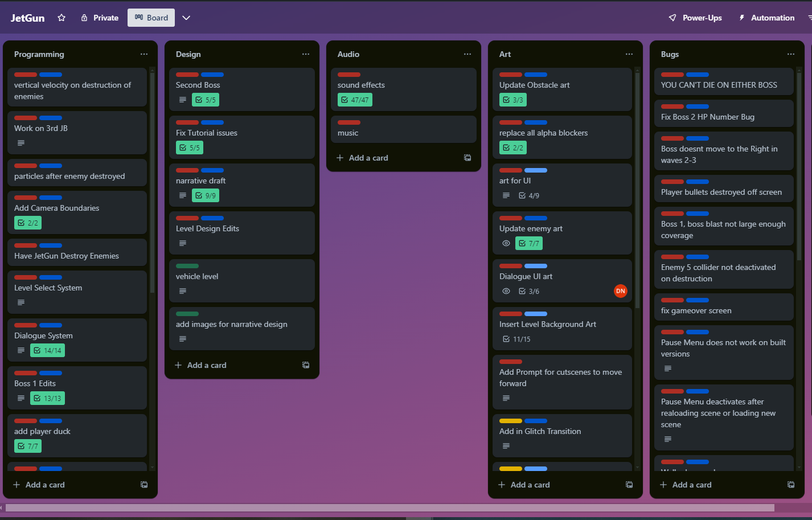This screenshot has width=812, height=520.
Task: Click description icon on Boss 1 Edits card
Action: coord(21,398)
